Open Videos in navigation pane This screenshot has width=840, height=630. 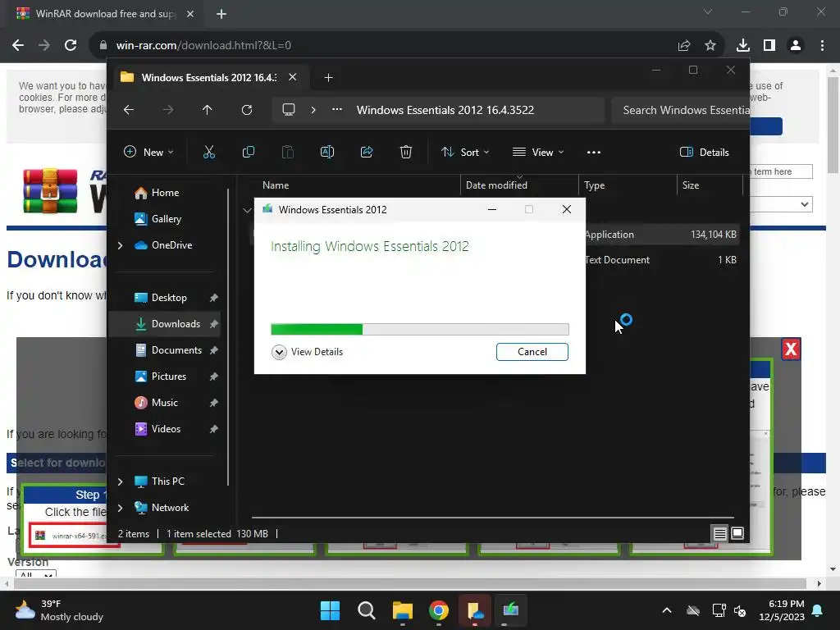click(166, 429)
